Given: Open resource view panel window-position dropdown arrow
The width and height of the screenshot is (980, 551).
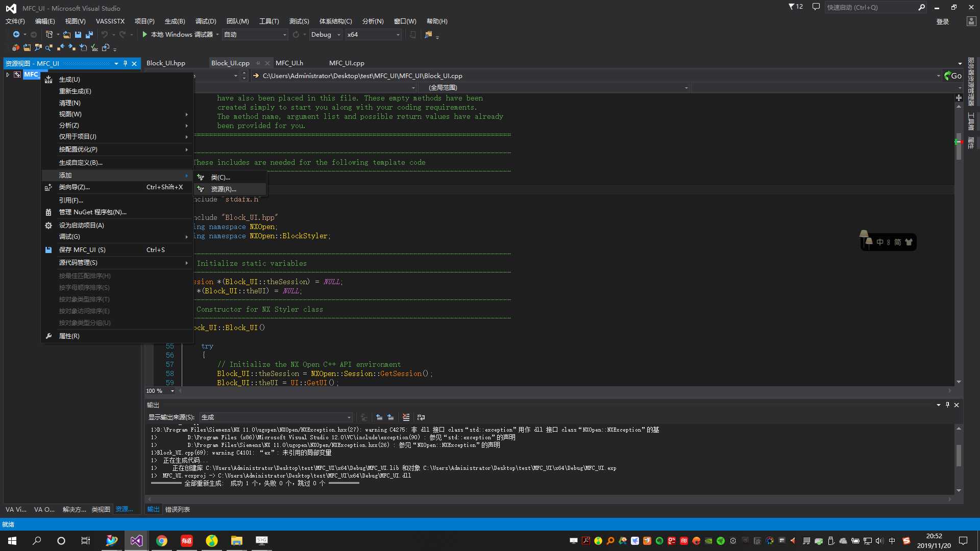Looking at the screenshot, I should click(116, 63).
